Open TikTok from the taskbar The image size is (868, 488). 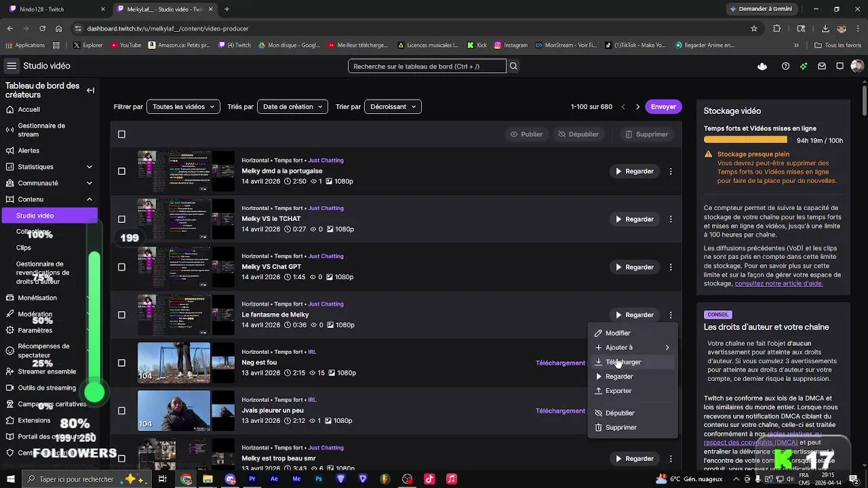[429, 479]
